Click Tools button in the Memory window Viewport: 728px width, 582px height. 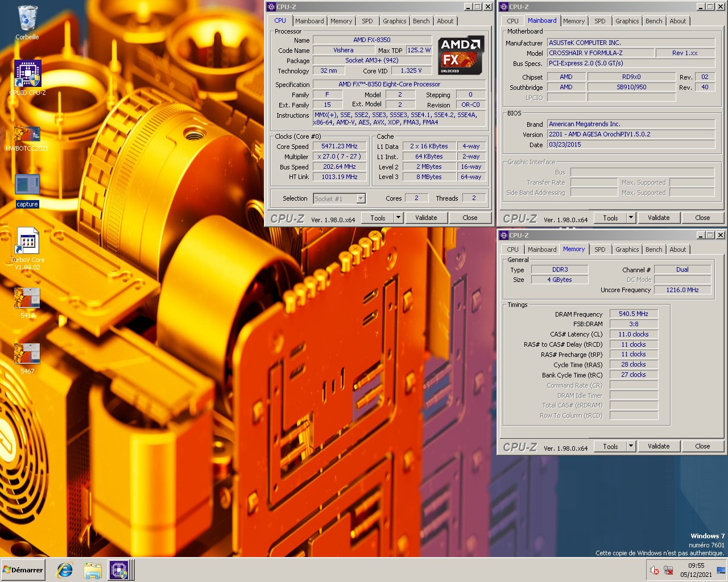click(x=610, y=446)
